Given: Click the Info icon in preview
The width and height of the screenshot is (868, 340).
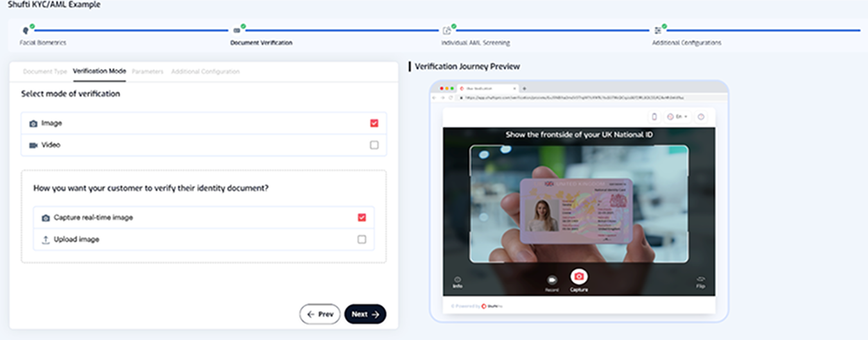Looking at the screenshot, I should tap(457, 280).
